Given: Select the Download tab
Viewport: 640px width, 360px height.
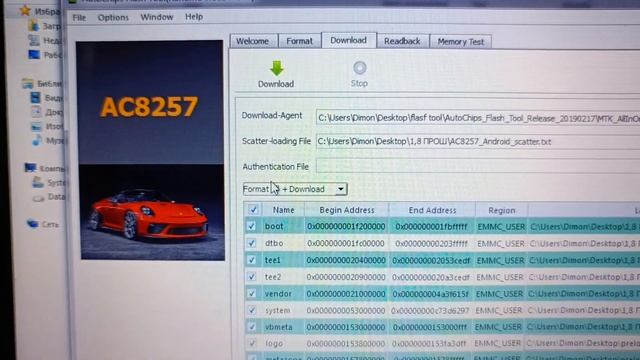Looking at the screenshot, I should 348,40.
